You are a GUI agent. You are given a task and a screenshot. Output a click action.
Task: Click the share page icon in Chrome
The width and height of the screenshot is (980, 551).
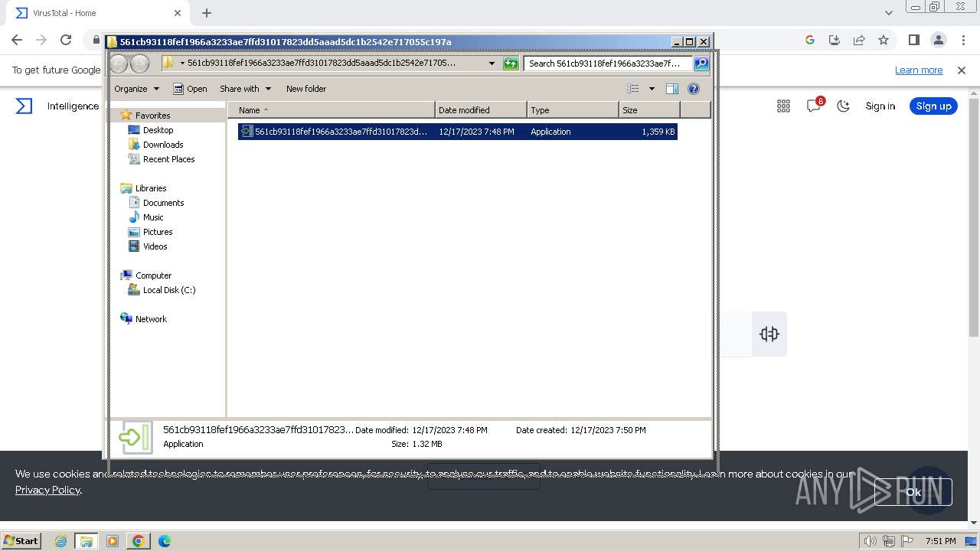pyautogui.click(x=859, y=40)
